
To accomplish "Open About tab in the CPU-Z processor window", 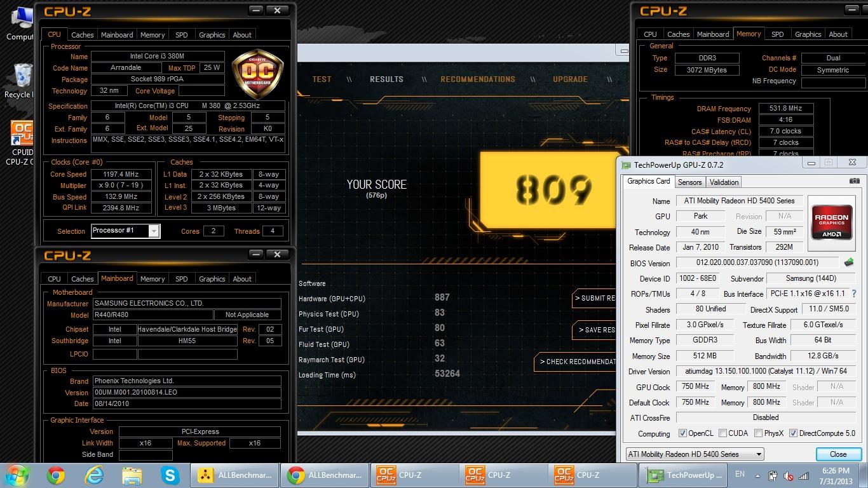I will click(x=242, y=35).
